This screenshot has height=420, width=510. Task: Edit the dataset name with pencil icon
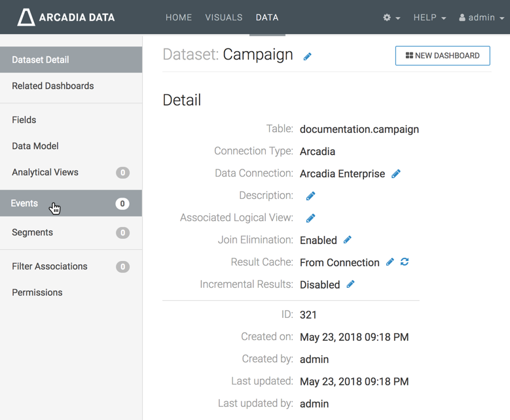point(307,56)
